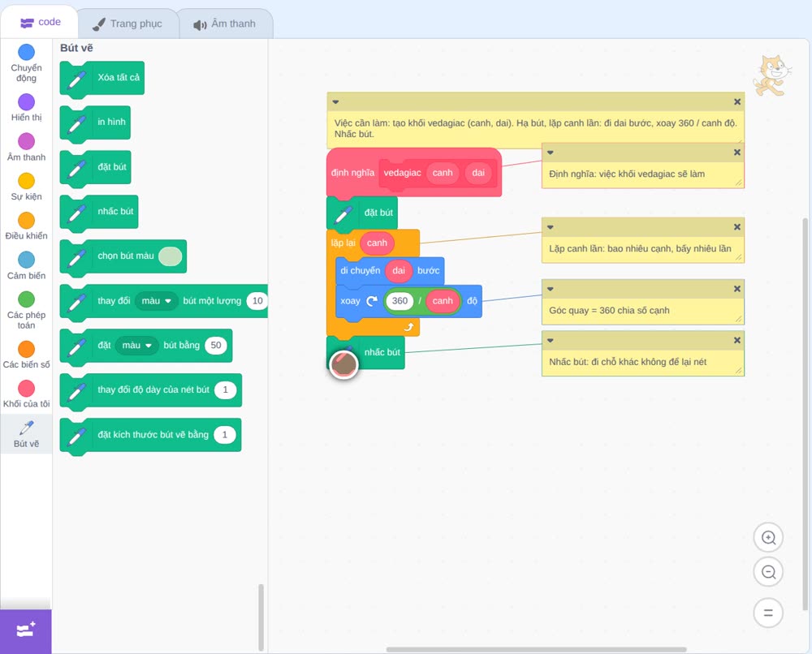The image size is (812, 654).
Task: Select the Các phép toán category circle
Action: pos(27,299)
